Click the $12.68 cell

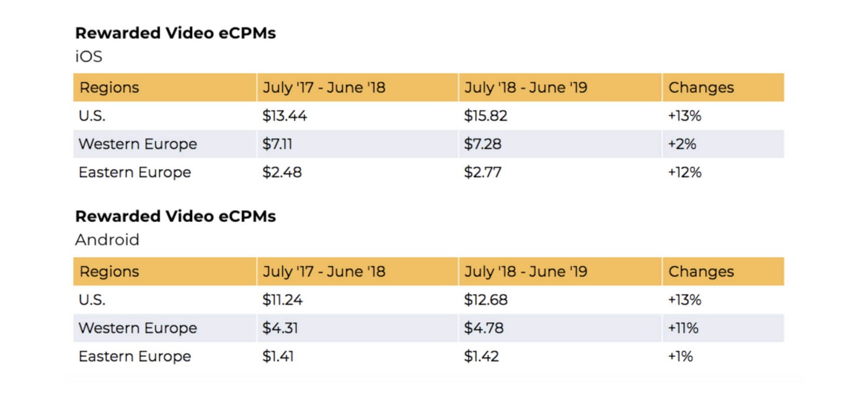(485, 300)
